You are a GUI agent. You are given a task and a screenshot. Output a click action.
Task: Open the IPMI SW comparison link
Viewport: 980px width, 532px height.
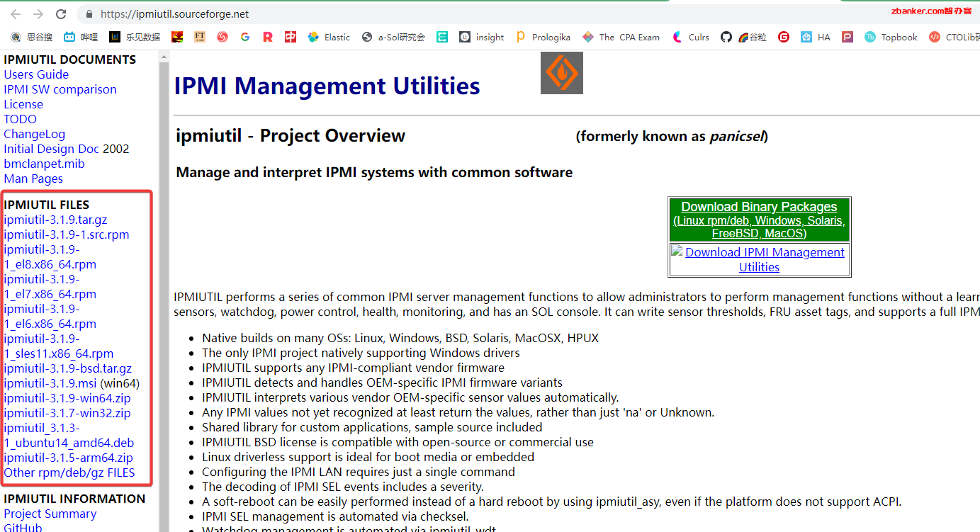[x=60, y=89]
